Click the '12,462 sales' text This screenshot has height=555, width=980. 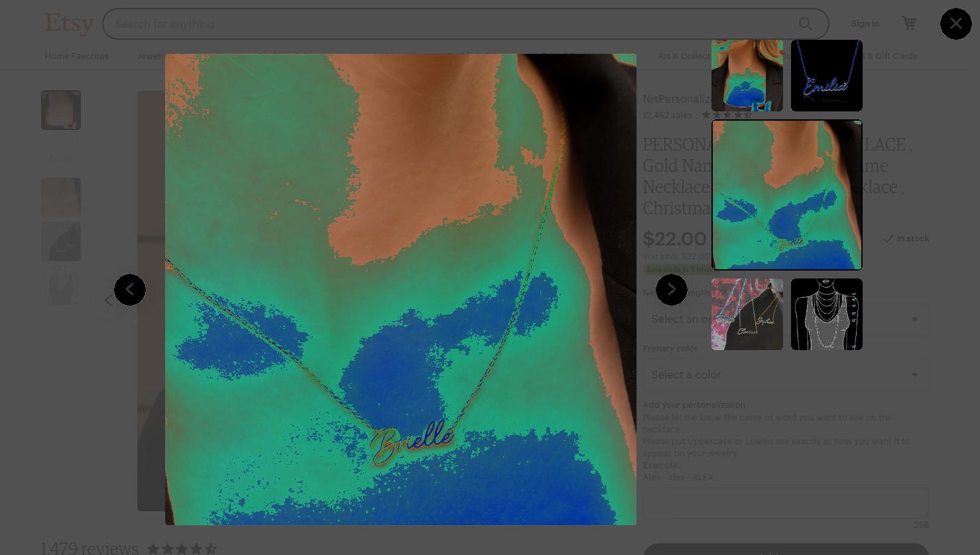(667, 115)
